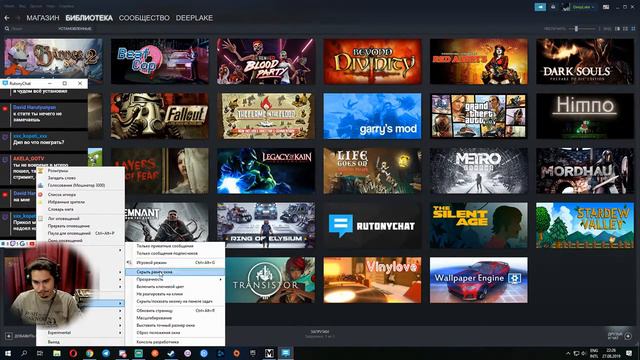This screenshot has width=640, height=360.
Task: Select 'Сброс положения окна' entry
Action: pos(175,333)
